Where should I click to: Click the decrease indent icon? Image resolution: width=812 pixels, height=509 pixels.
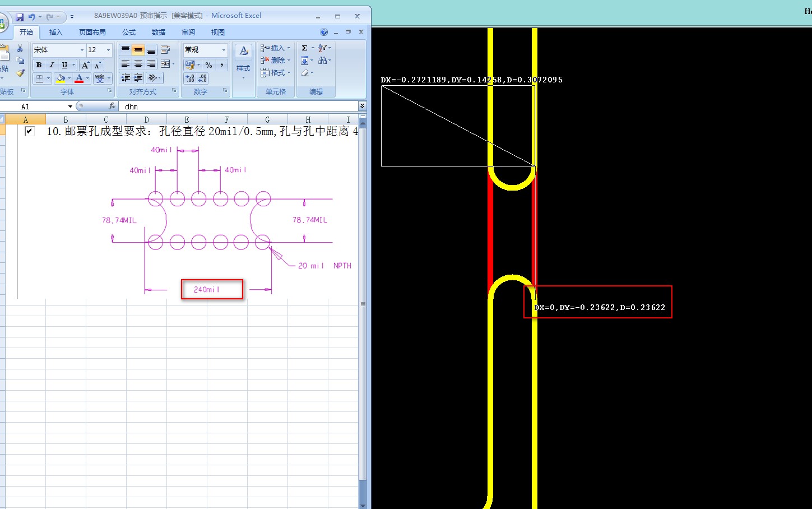pyautogui.click(x=126, y=78)
